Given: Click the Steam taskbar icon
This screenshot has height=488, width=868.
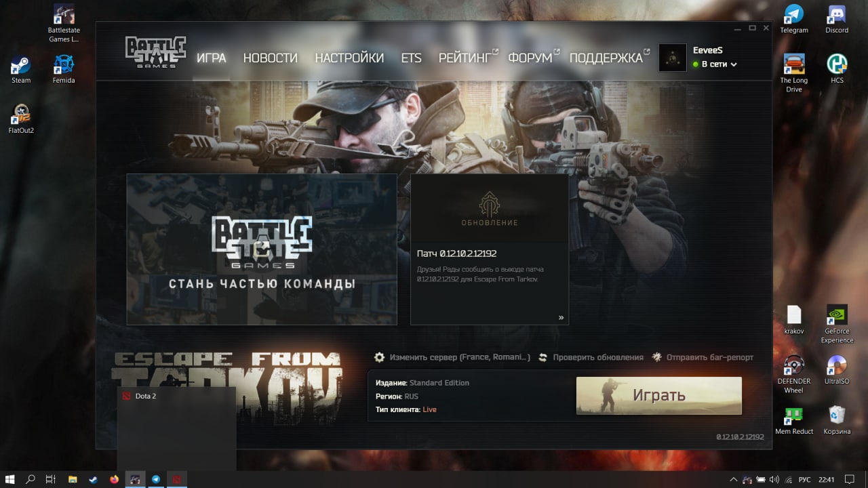Looking at the screenshot, I should (93, 479).
